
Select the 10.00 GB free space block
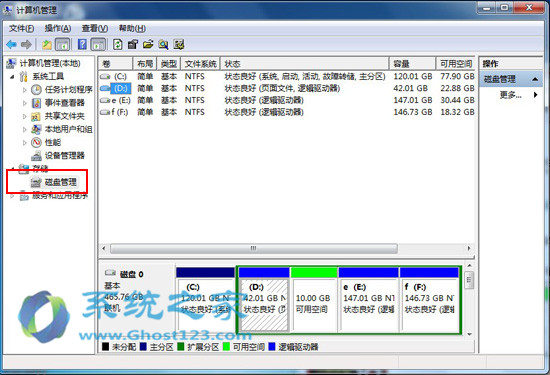(314, 300)
